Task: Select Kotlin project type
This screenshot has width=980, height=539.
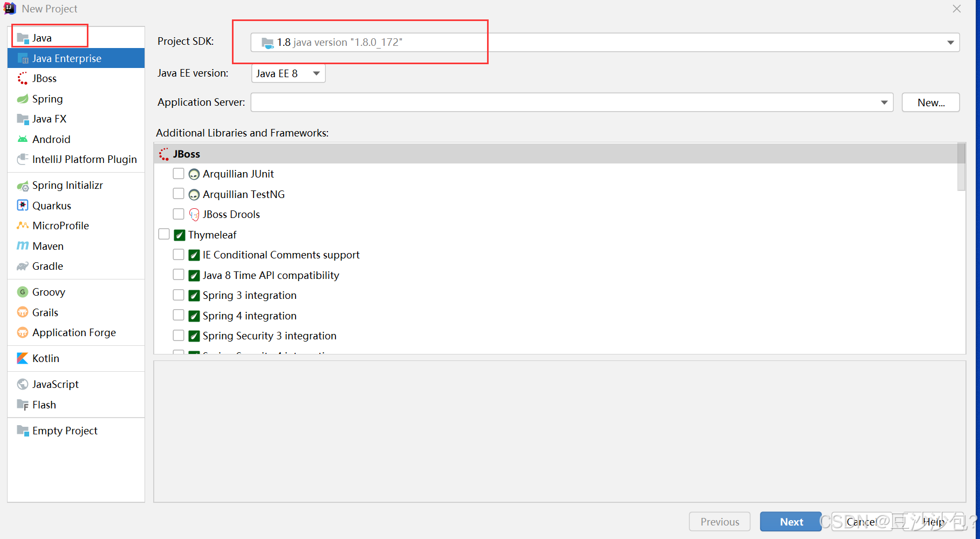Action: pyautogui.click(x=76, y=358)
